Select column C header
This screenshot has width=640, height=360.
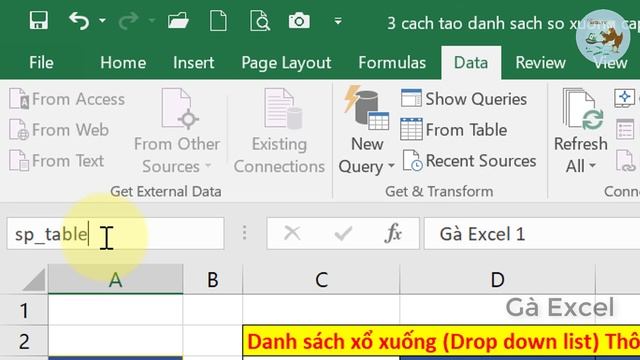(x=321, y=280)
